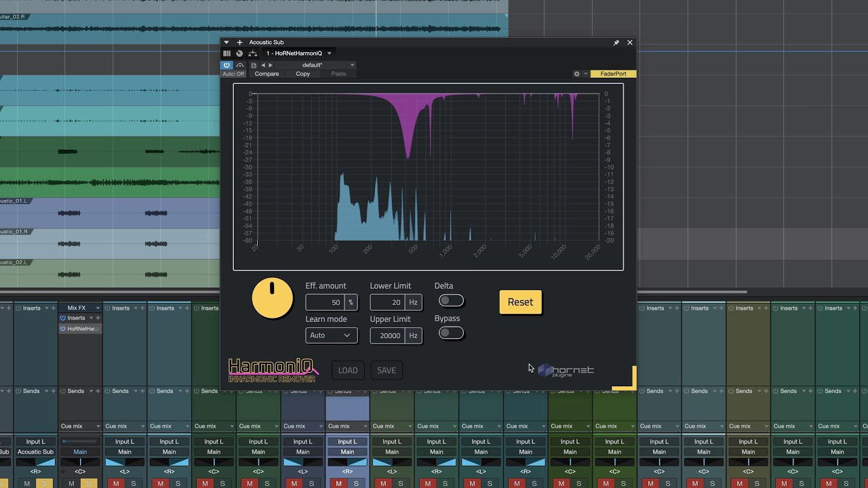868x488 pixels.
Task: Click Copy in the plugin header
Action: coord(303,74)
